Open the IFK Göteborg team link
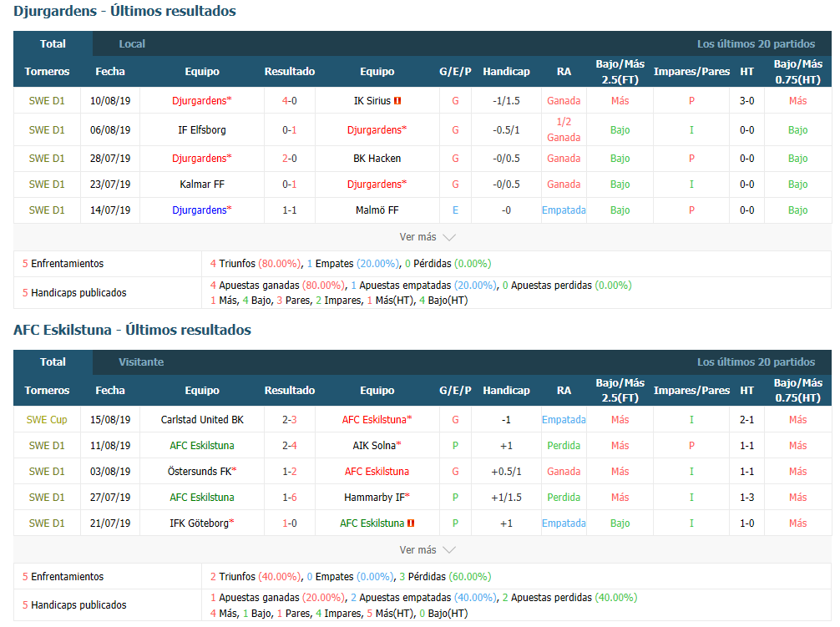Viewport: 840px width, 627px height. [200, 523]
